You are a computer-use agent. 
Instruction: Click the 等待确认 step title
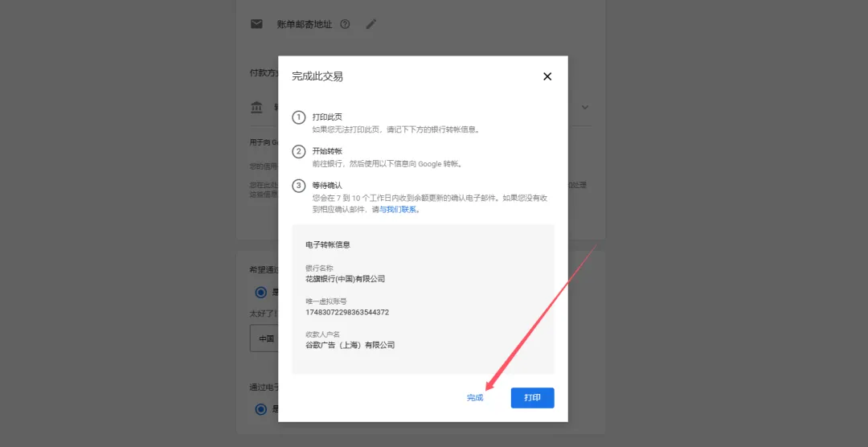pyautogui.click(x=327, y=186)
